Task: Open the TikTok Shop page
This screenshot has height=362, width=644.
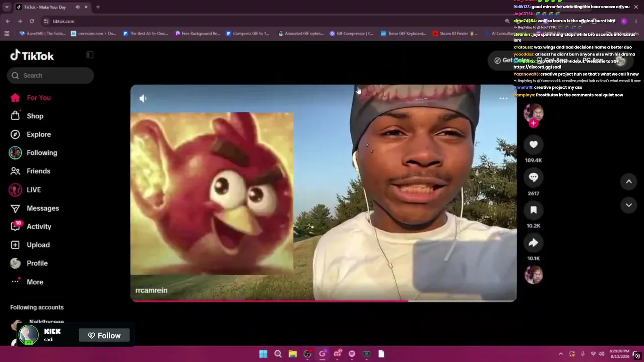Action: 28,116
